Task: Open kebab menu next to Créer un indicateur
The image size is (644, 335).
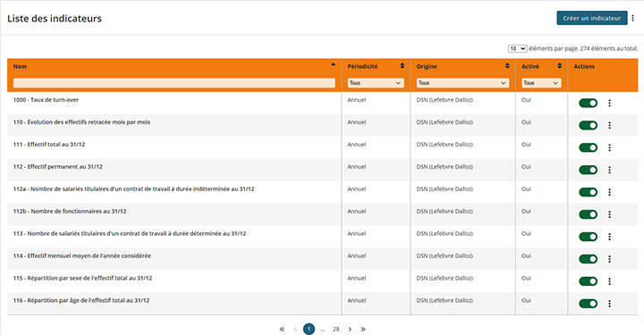Action: click(632, 18)
